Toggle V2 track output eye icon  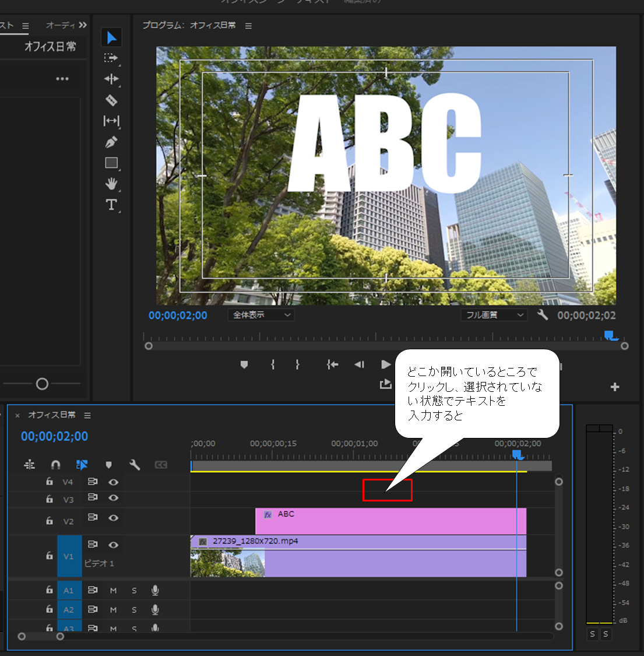click(114, 518)
